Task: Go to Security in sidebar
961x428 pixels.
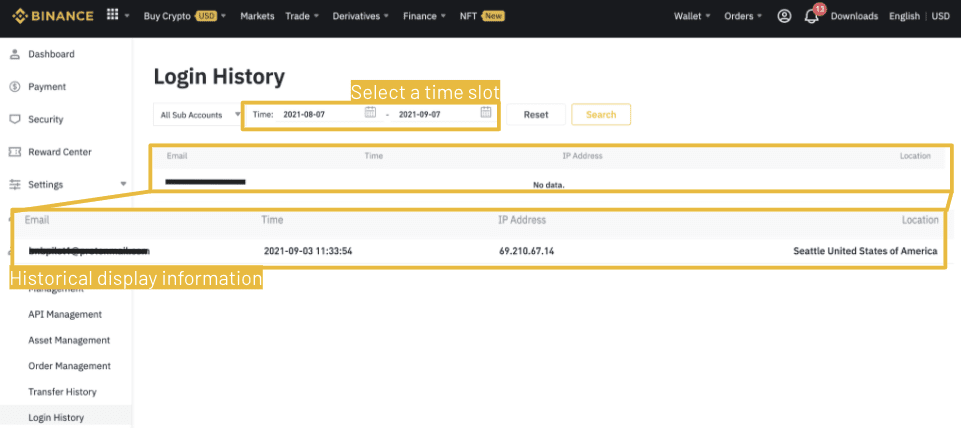Action: pos(45,119)
